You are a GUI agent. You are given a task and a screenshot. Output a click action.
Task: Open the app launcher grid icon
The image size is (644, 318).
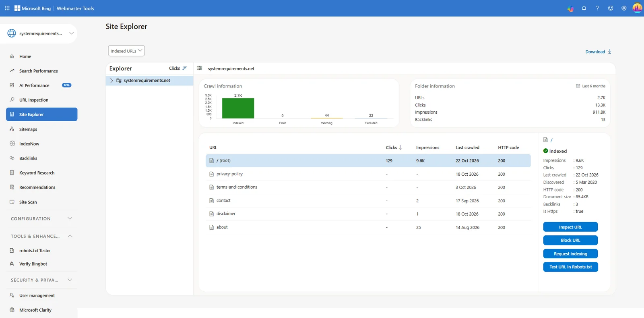[7, 8]
